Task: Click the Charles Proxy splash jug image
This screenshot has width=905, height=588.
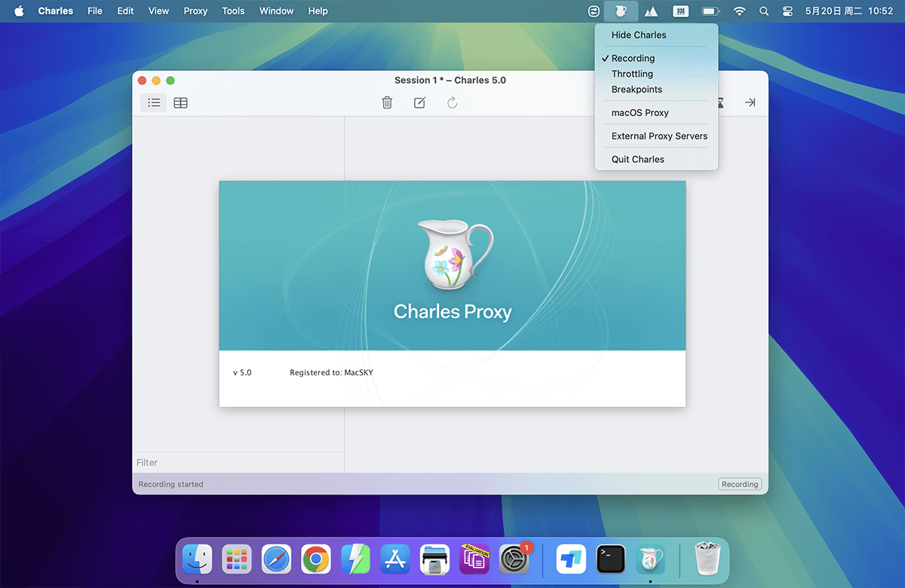Action: (456, 254)
